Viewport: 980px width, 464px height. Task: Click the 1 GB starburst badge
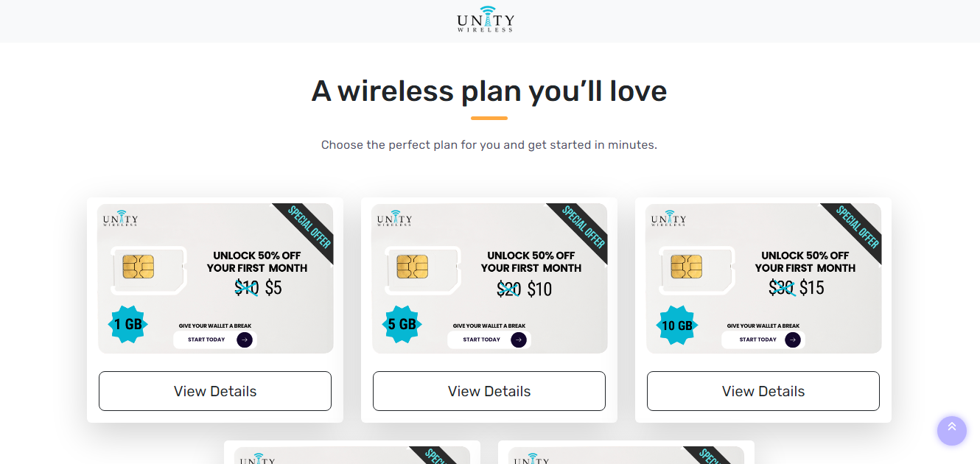click(x=128, y=324)
